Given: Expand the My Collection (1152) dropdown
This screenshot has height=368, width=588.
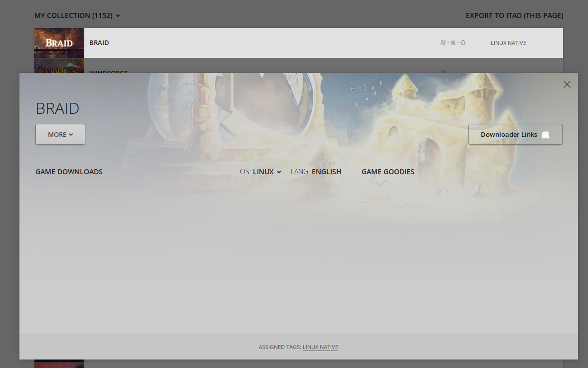Looking at the screenshot, I should click(77, 15).
